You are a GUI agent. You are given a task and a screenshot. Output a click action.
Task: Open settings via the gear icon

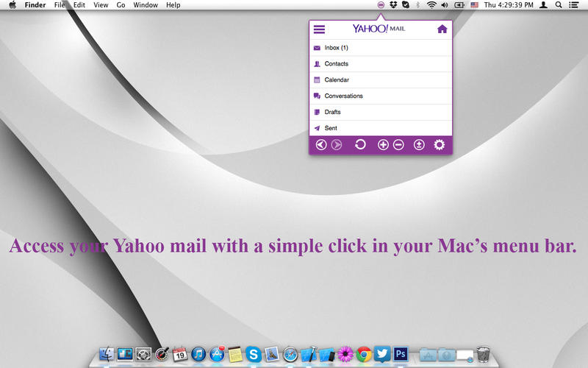click(x=439, y=144)
